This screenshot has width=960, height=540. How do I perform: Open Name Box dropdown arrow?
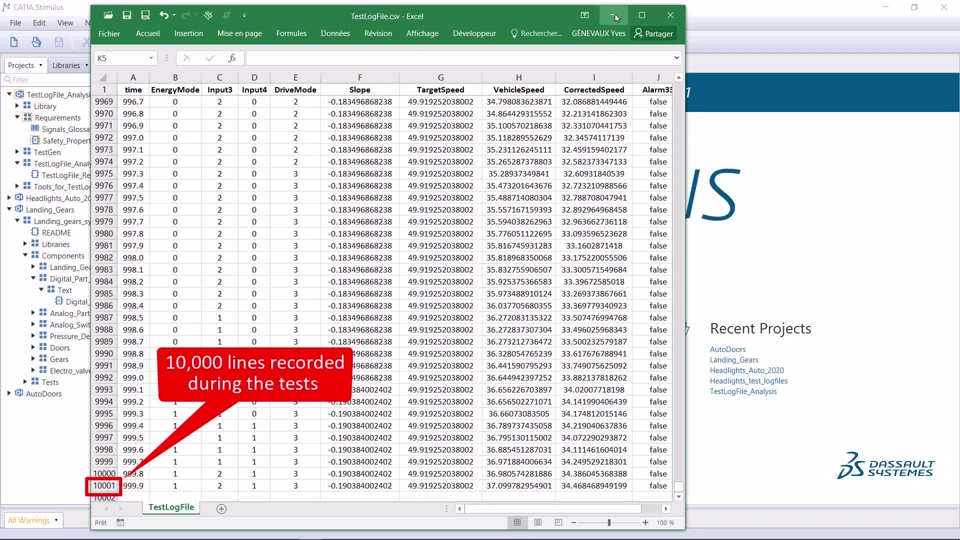tap(151, 58)
